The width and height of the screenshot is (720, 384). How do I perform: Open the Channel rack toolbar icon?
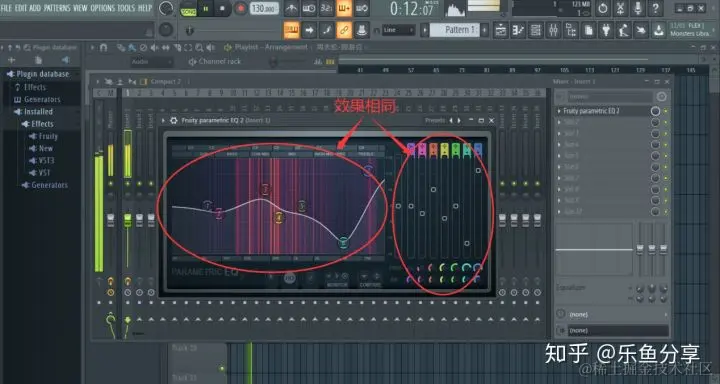click(x=535, y=30)
